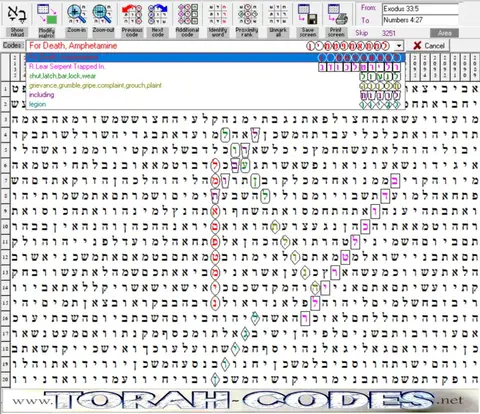Go to Next code with blue-arrow icon
The image size is (480, 414).
[158, 14]
